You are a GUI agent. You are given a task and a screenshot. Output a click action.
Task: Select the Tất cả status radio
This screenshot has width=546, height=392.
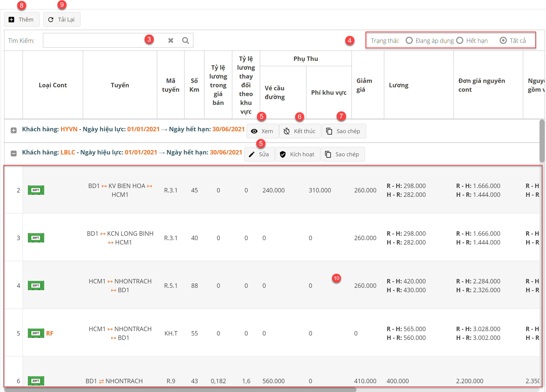click(503, 41)
